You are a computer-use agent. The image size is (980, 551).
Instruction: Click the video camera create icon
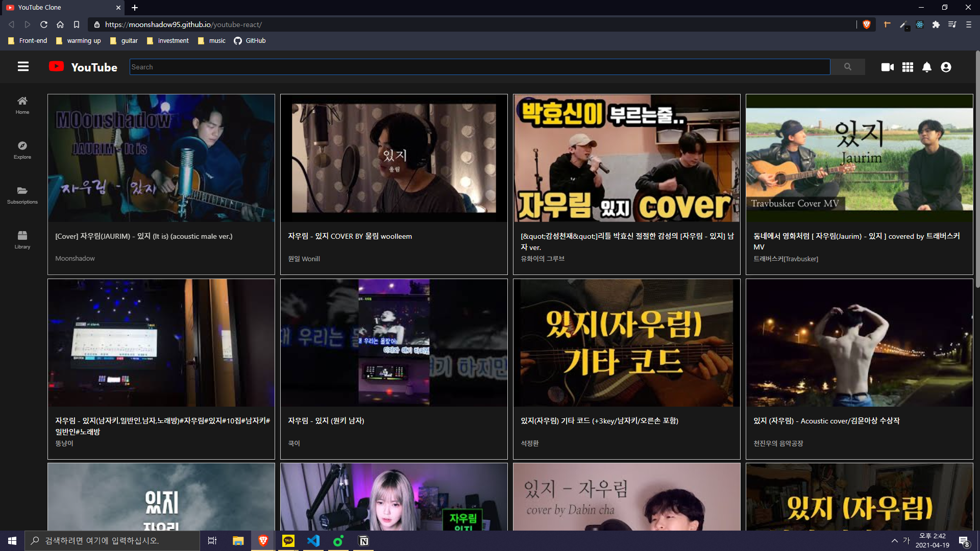[x=887, y=67]
